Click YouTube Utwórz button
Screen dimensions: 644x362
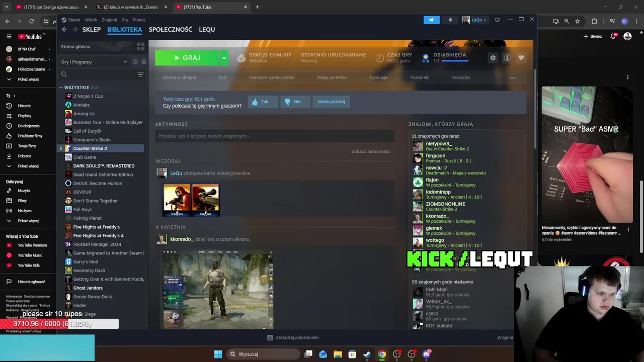tap(593, 36)
